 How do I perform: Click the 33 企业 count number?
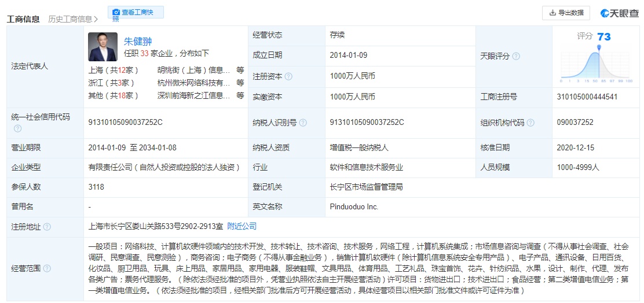click(x=144, y=53)
